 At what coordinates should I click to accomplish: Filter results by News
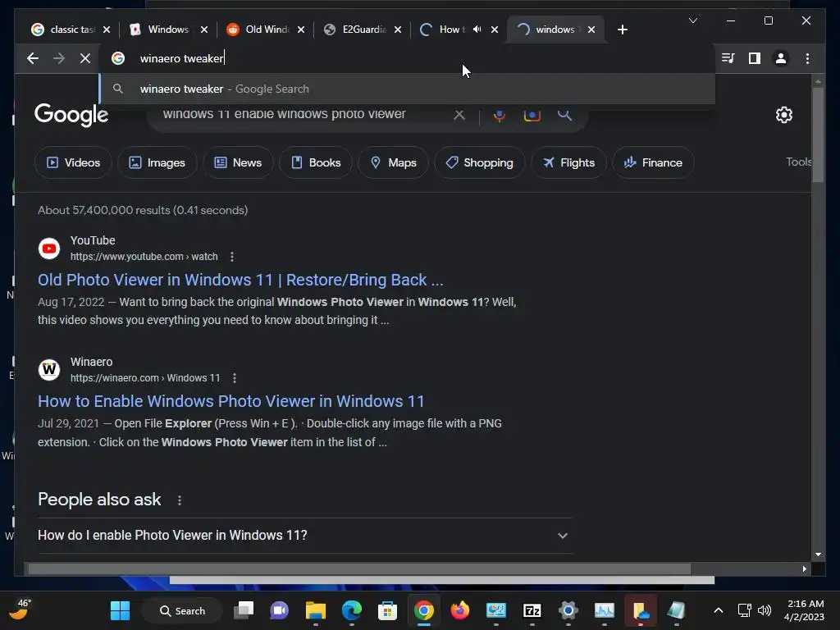click(238, 162)
